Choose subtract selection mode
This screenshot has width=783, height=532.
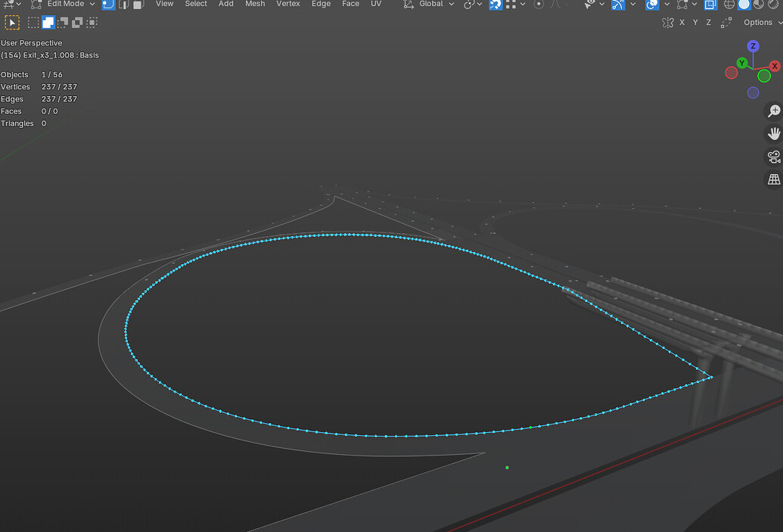(x=63, y=23)
